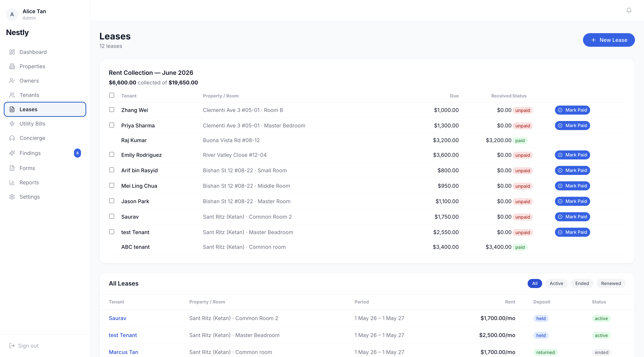Screen dimensions: 644x357
Task: Sign out of Nestly
Action: [24, 346]
